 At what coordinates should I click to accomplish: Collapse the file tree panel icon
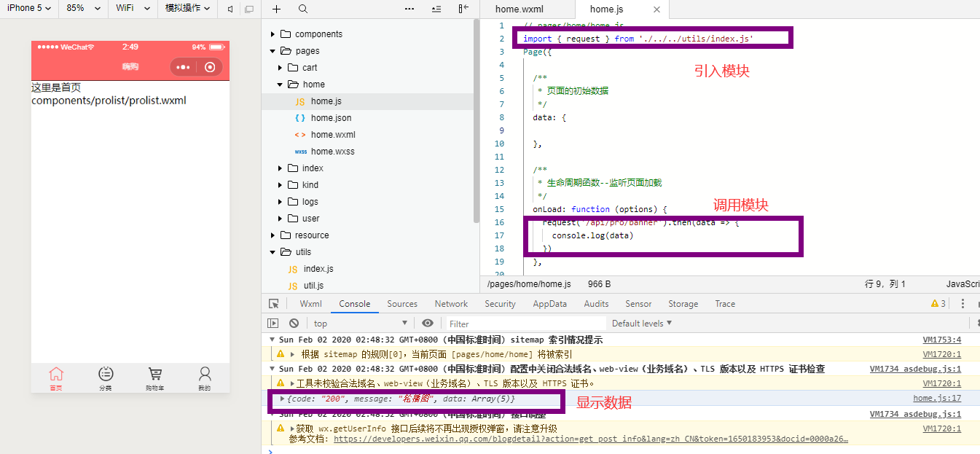(463, 9)
